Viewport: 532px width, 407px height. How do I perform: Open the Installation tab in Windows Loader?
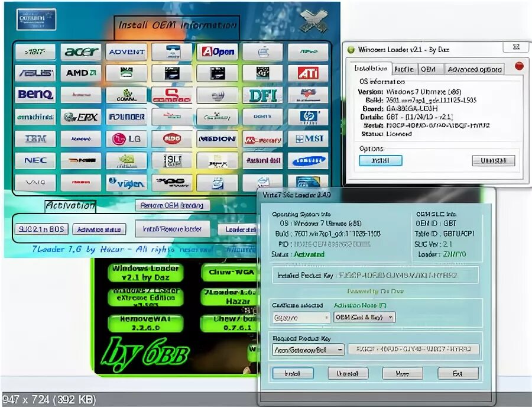pyautogui.click(x=371, y=69)
